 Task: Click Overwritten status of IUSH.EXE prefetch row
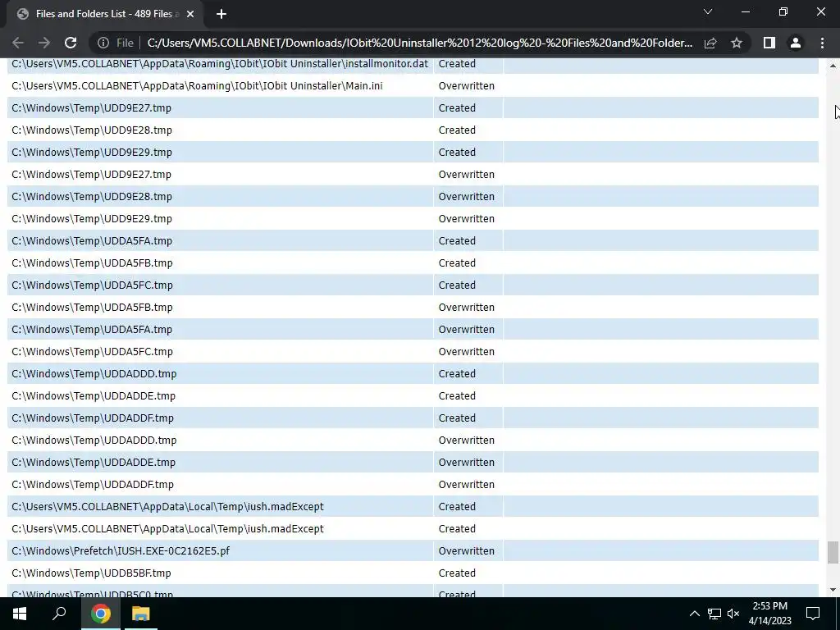[467, 550]
